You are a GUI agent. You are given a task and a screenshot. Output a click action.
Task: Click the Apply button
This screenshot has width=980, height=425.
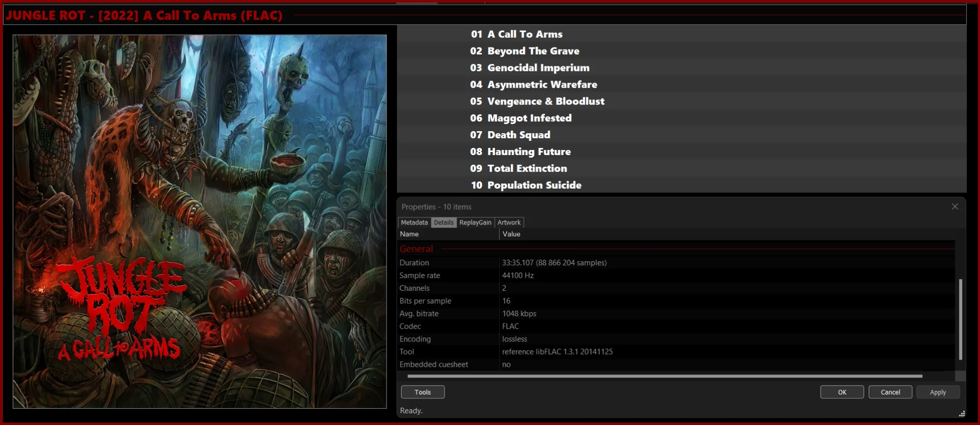[x=938, y=392]
